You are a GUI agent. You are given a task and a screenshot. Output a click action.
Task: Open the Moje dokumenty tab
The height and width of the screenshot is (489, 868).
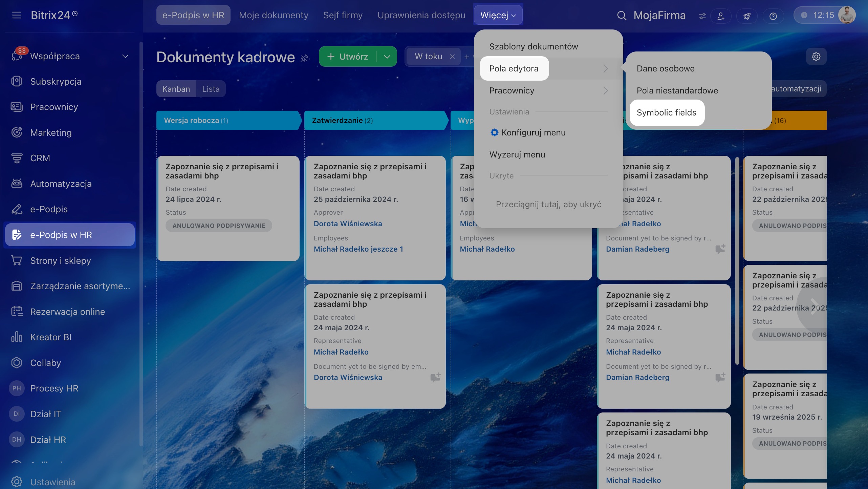(x=274, y=15)
